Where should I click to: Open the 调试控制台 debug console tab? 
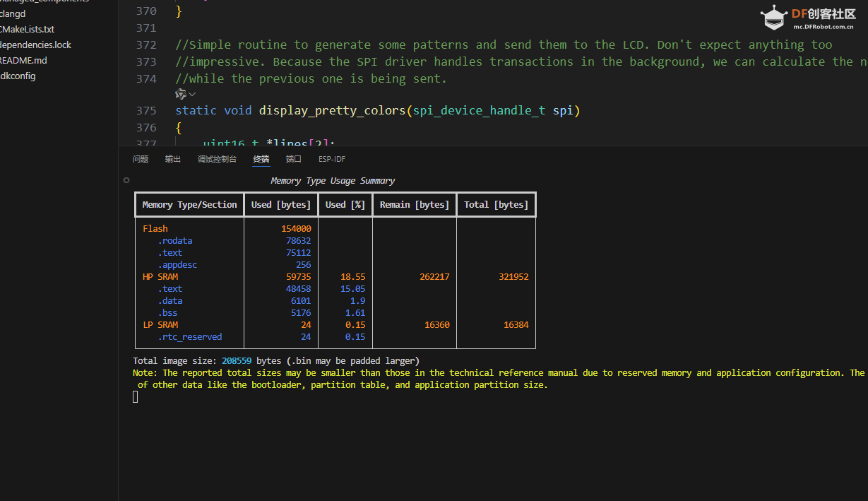[217, 159]
